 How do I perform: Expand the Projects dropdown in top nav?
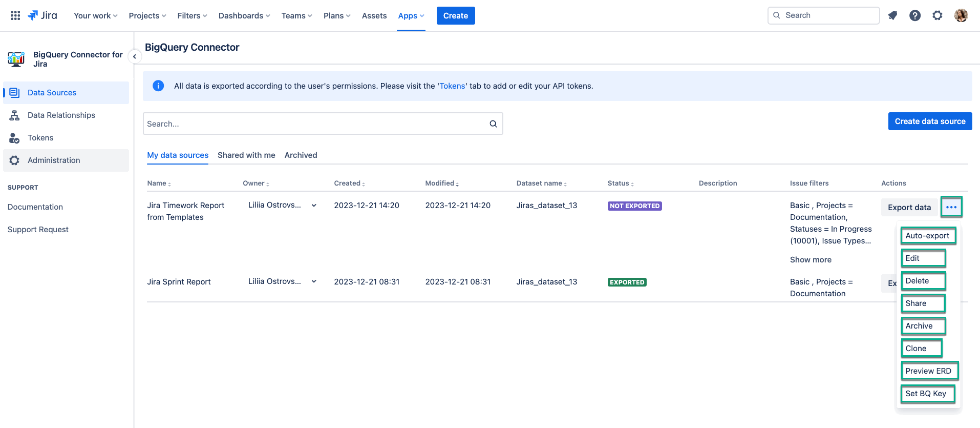[147, 15]
